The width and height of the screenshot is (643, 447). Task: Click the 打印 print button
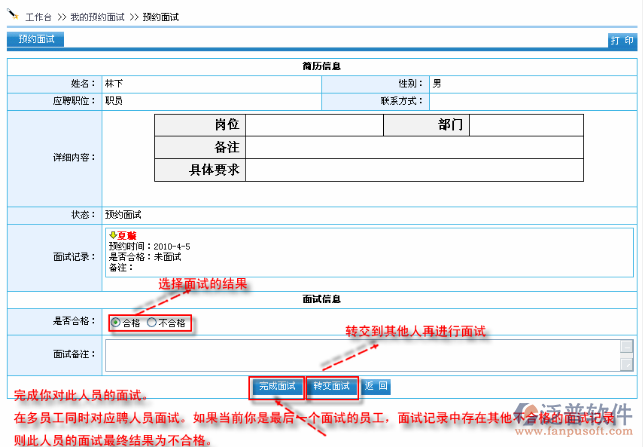coord(622,41)
